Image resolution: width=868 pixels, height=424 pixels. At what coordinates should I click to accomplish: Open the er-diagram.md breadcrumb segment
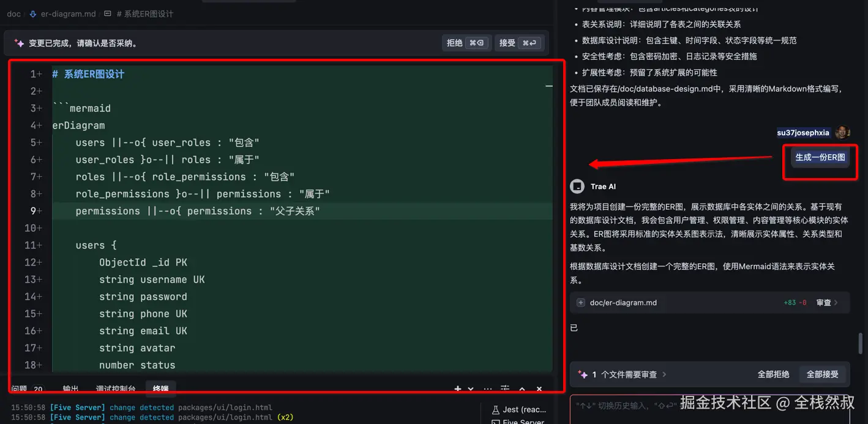point(68,13)
